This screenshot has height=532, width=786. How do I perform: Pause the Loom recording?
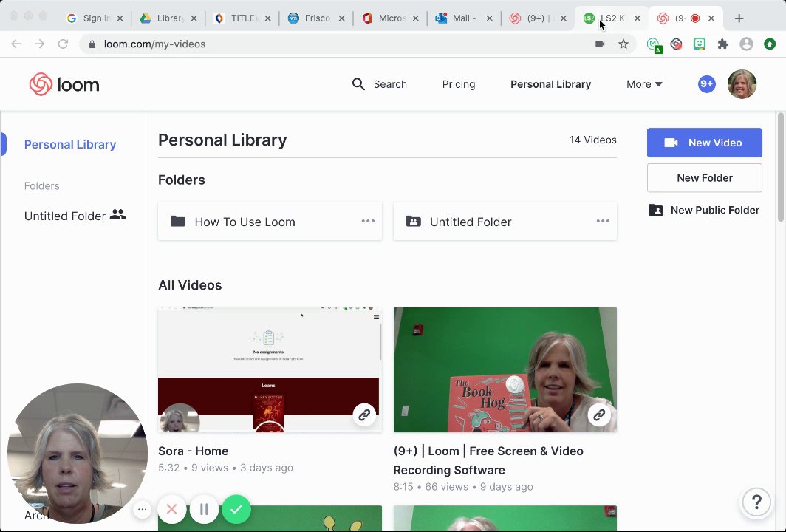pos(204,509)
